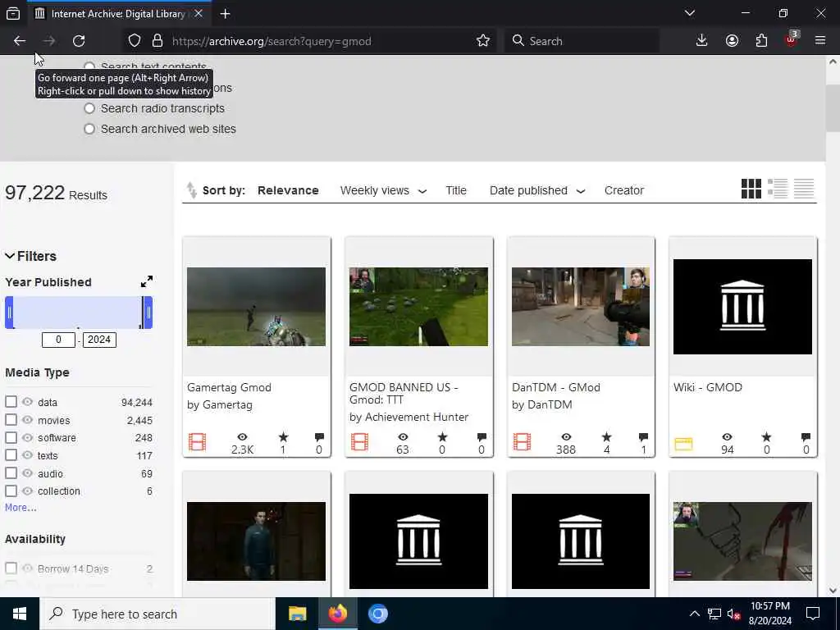840x630 pixels.
Task: Show hidden tray icons chevron
Action: [x=694, y=614]
